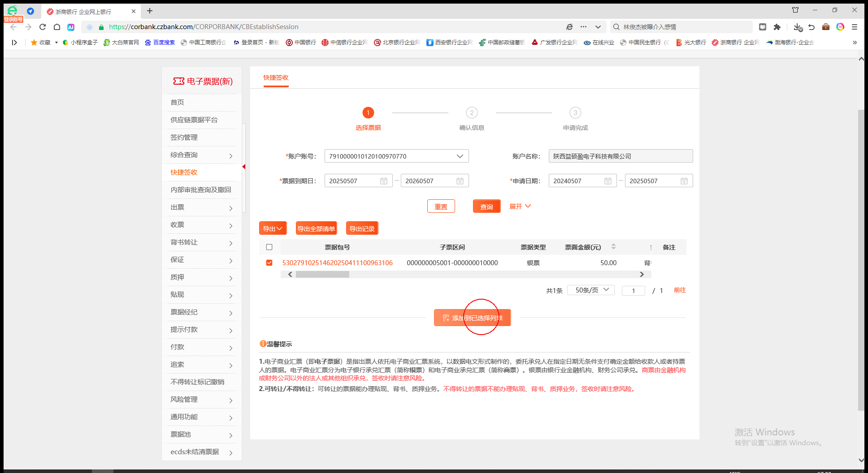Toggle the browser sidebar panel icon
The width and height of the screenshot is (868, 473).
14,43
